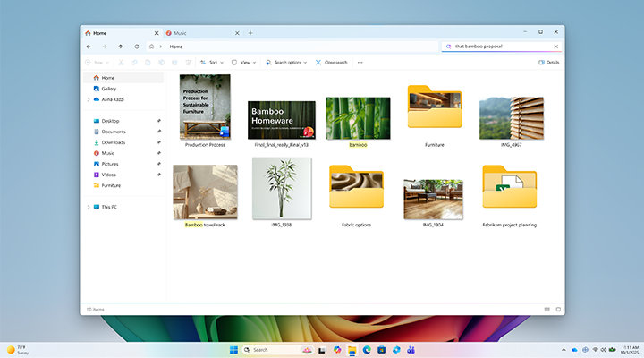
Task: Launch Copilot from the taskbar
Action: click(337, 350)
